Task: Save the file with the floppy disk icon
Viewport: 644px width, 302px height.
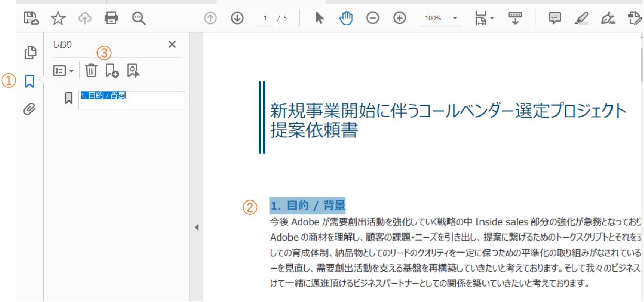Action: pos(31,18)
